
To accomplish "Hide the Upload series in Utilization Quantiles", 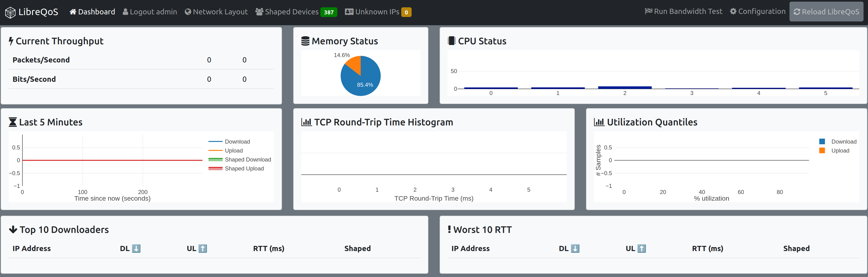I will (x=840, y=151).
